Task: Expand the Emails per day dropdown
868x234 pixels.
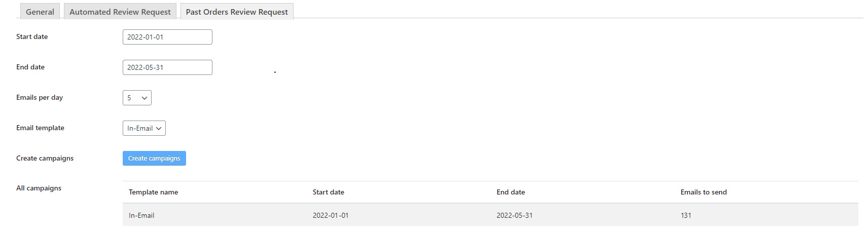Action: pyautogui.click(x=137, y=98)
